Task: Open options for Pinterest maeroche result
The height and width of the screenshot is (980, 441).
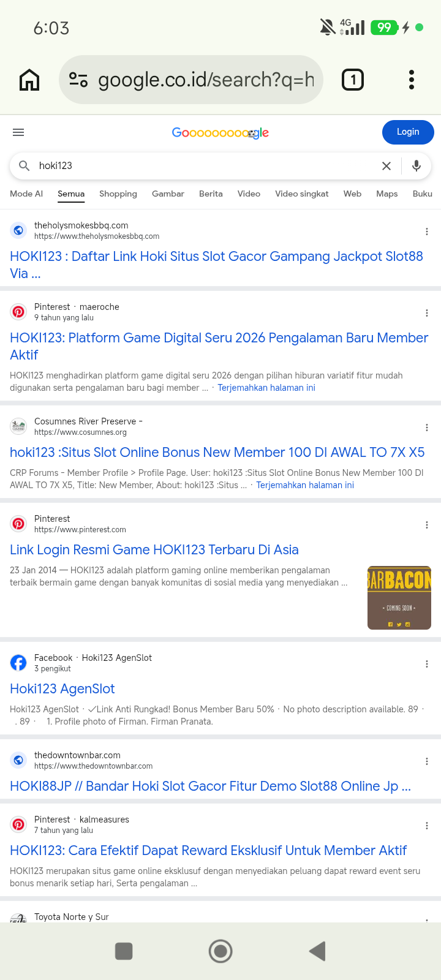Action: point(427,313)
